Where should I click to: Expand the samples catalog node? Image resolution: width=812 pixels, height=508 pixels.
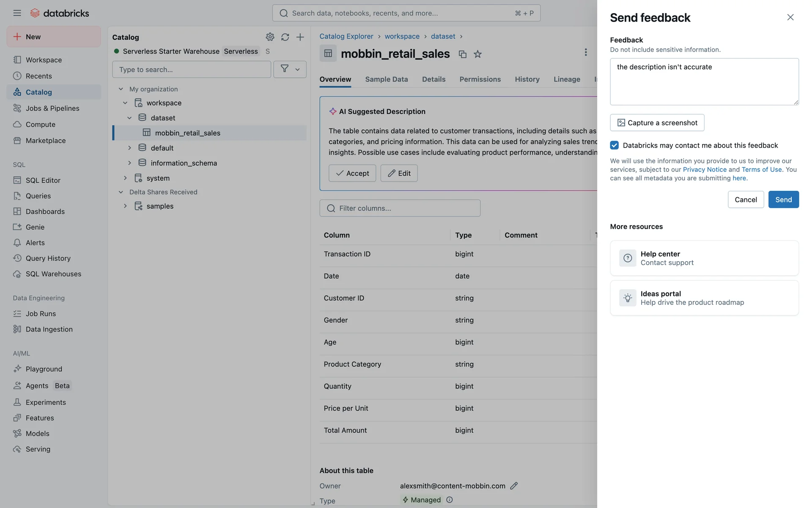click(125, 206)
